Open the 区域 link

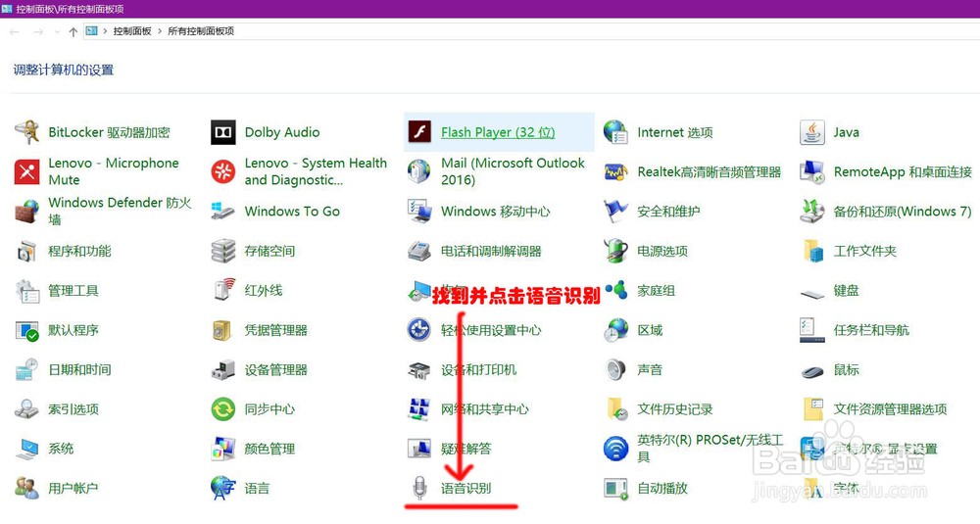click(650, 330)
